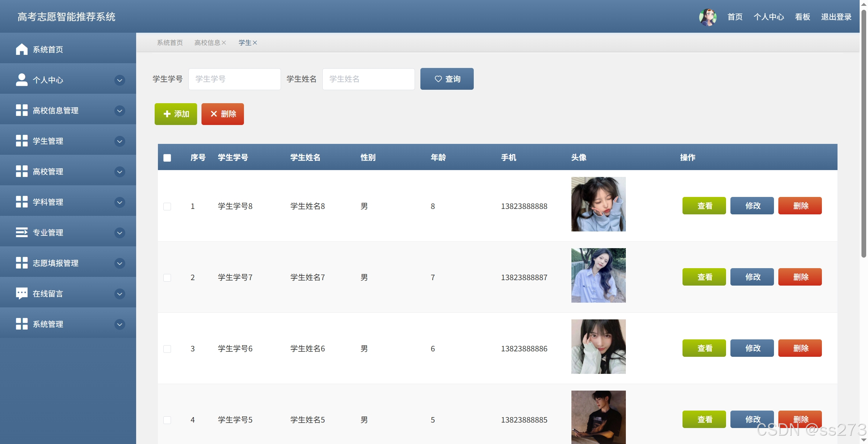The image size is (868, 444).
Task: Click the grid icon beside 志愿填报管理
Action: click(21, 263)
